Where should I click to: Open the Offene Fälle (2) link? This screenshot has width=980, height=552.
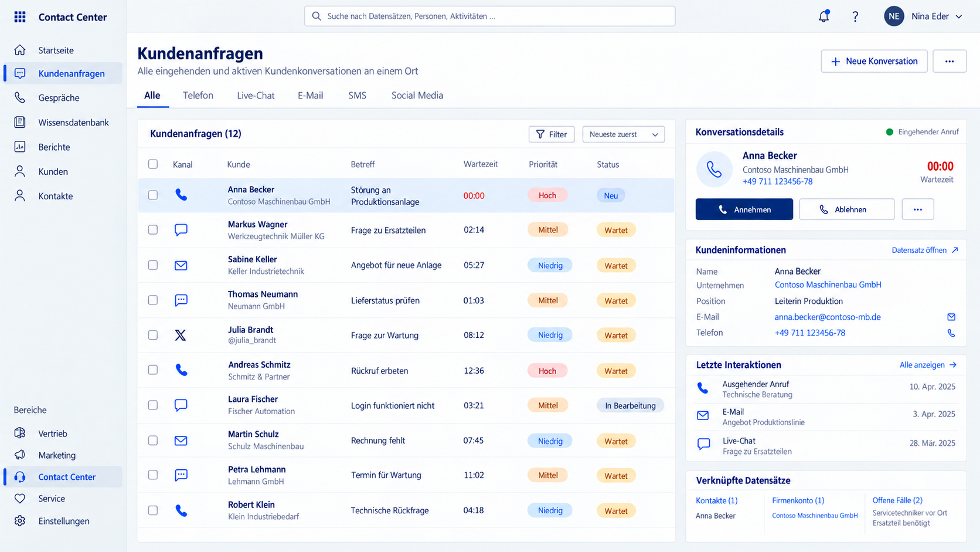point(897,500)
